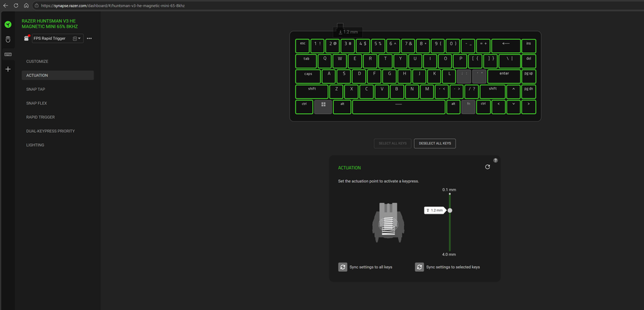Select the Q key on keyboard
This screenshot has width=644, height=310.
[x=325, y=61]
